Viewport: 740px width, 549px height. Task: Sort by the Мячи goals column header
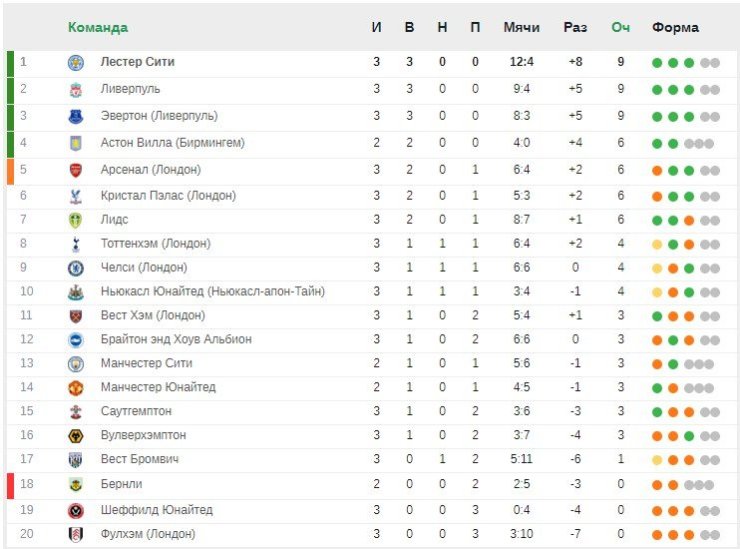click(x=521, y=27)
